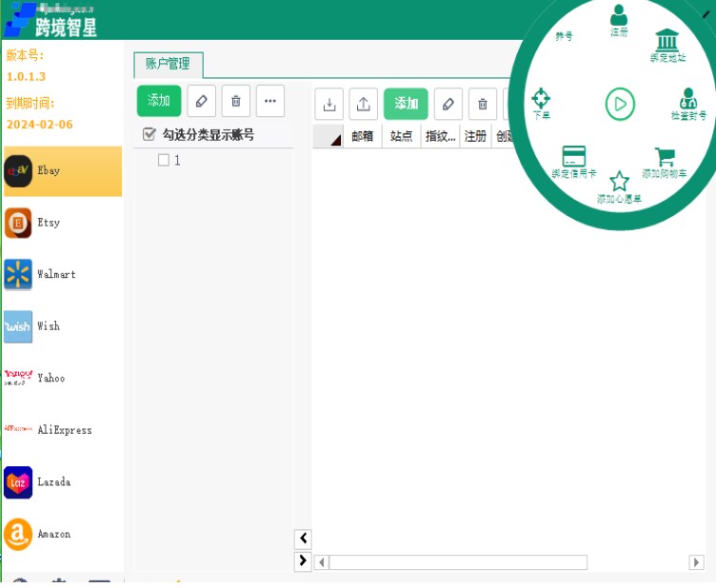The image size is (716, 588).
Task: Select the Ebay platform icon in sidebar
Action: 18,171
